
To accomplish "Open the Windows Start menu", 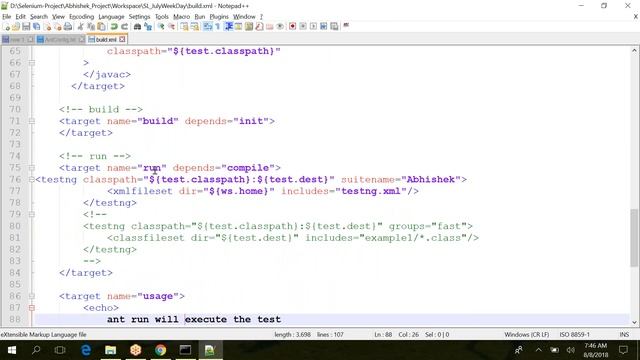I will click(12, 350).
